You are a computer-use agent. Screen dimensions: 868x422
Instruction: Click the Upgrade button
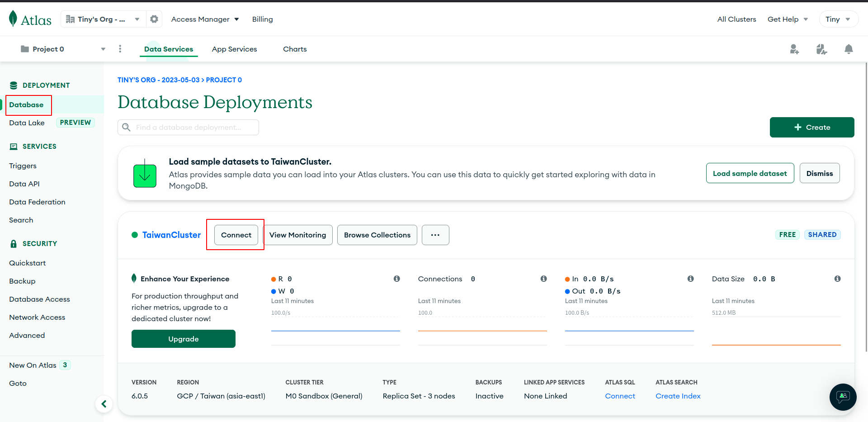[x=184, y=339]
